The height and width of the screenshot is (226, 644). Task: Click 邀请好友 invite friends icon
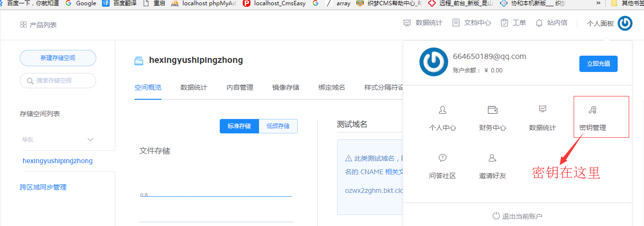pyautogui.click(x=492, y=158)
